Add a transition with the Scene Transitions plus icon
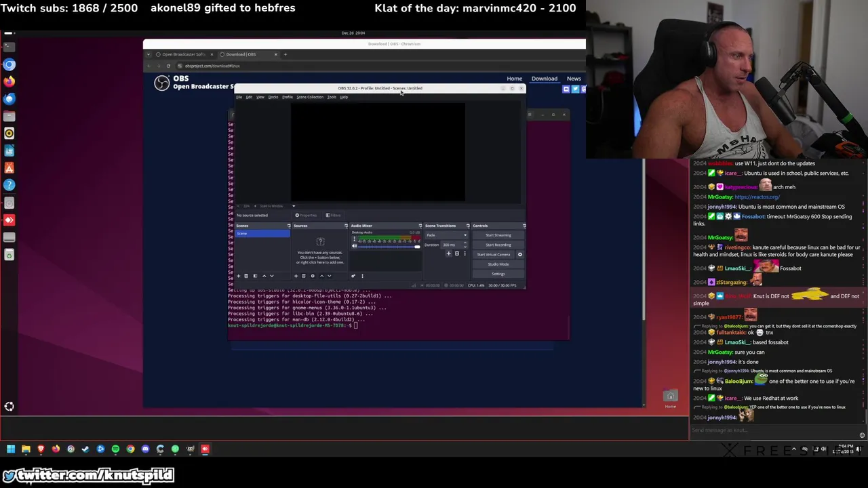The image size is (868, 488). [448, 253]
